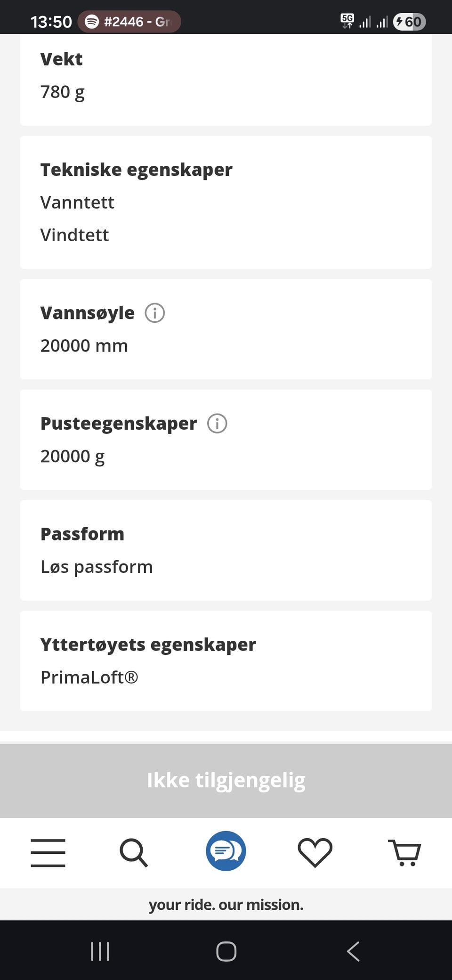Show info about Pusteegenskaper
The height and width of the screenshot is (980, 452).
217,424
